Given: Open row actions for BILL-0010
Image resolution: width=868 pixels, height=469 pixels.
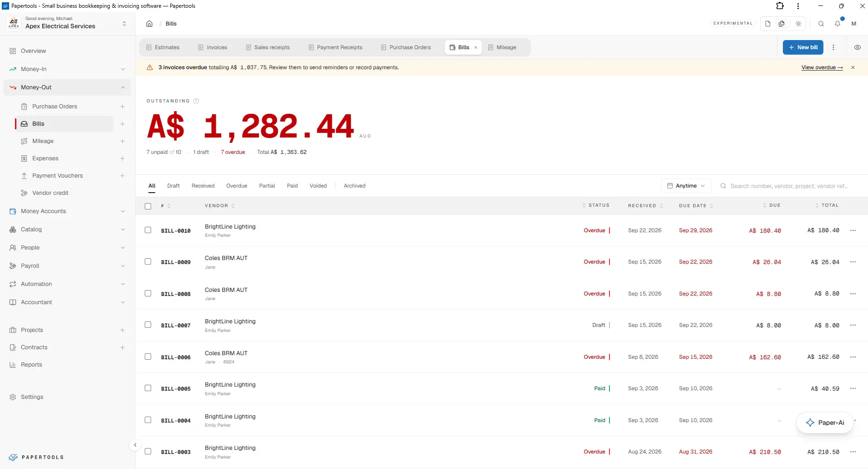Looking at the screenshot, I should point(853,230).
